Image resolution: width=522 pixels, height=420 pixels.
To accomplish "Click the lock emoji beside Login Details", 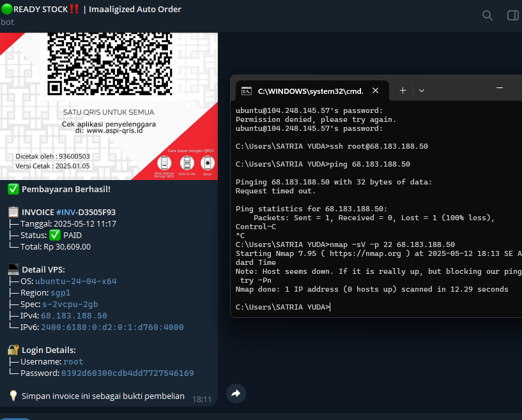I will 13,350.
